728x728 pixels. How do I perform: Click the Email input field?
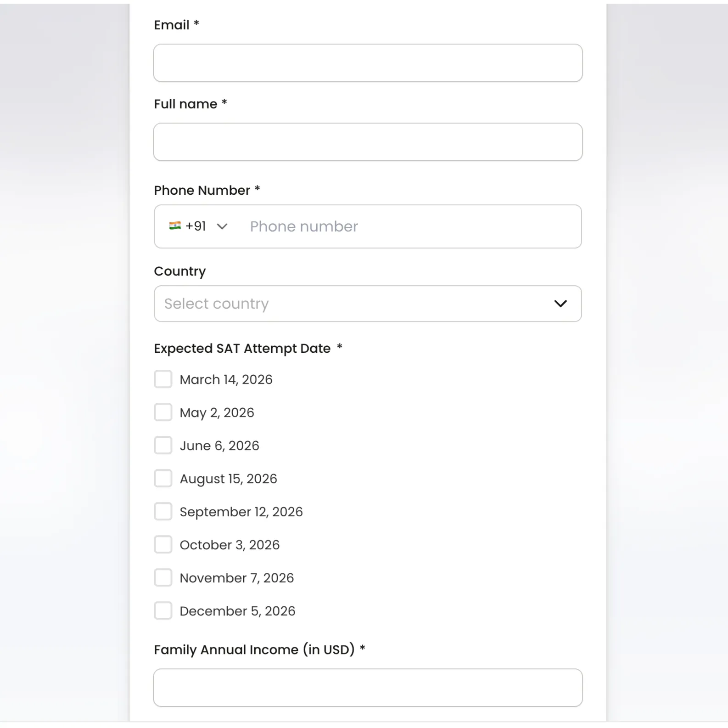coord(367,63)
